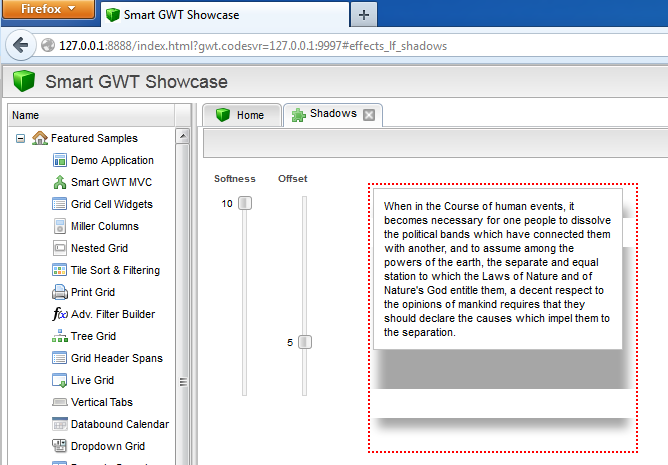Click the Demo Application icon in tree
Screen dimensions: 668x465
(60, 160)
